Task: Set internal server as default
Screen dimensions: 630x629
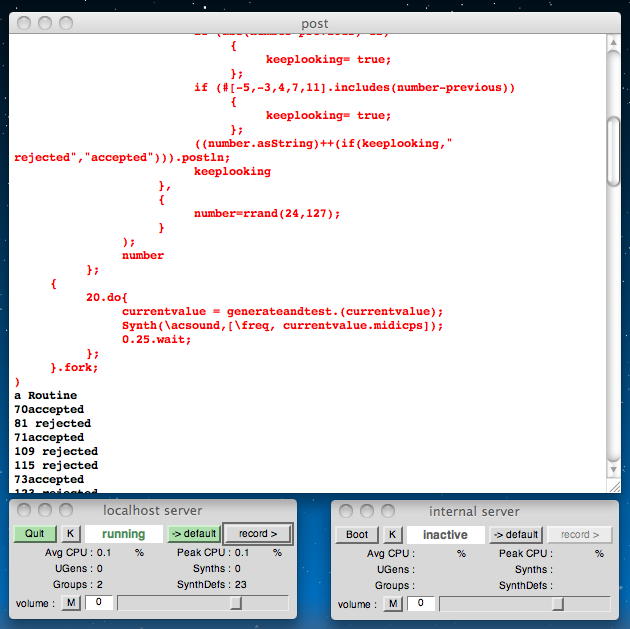Action: [x=516, y=535]
